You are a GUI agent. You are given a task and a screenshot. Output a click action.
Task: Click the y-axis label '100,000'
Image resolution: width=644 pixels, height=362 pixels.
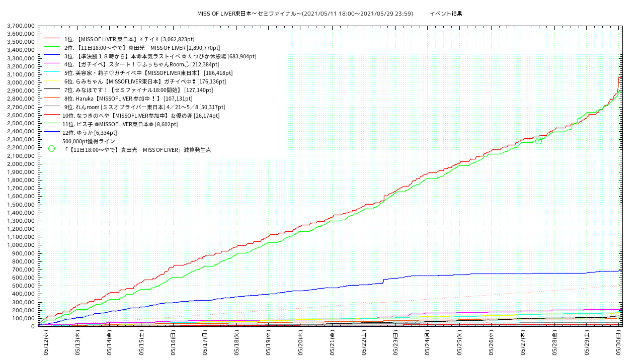[24, 318]
